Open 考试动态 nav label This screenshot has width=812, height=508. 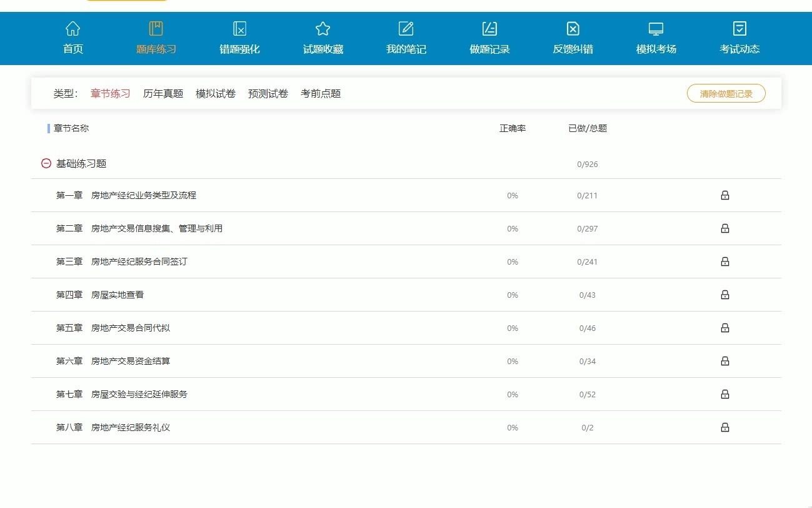pos(739,49)
